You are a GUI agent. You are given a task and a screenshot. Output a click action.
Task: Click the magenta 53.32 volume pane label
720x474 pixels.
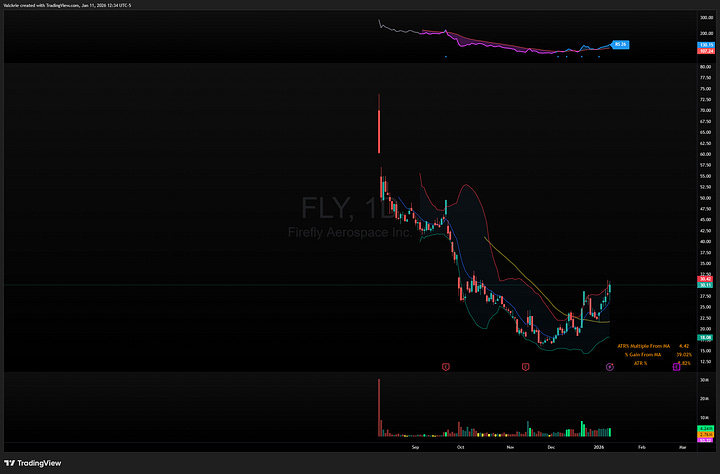[706, 440]
